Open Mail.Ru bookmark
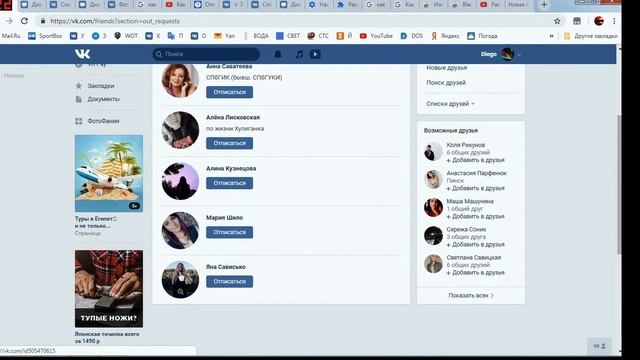Screen dimensions: 640x360 tap(11, 36)
